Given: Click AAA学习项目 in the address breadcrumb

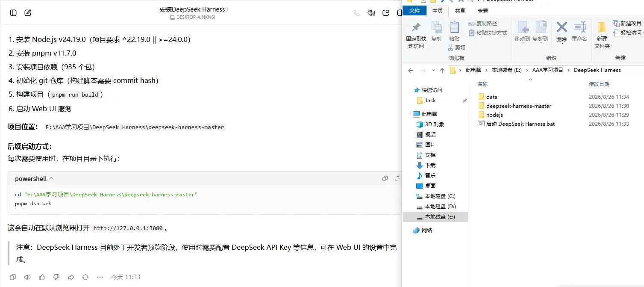Looking at the screenshot, I should (547, 70).
